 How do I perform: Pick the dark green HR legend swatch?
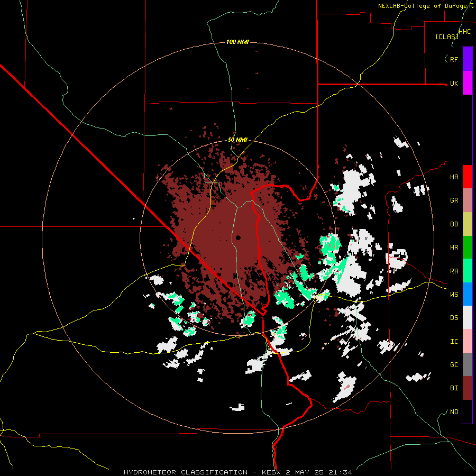pyautogui.click(x=467, y=248)
